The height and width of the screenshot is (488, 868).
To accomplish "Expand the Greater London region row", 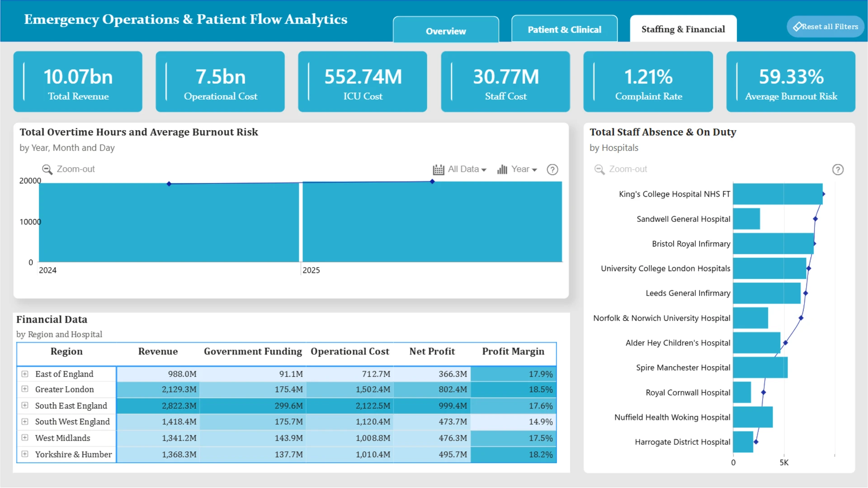I will coord(25,389).
